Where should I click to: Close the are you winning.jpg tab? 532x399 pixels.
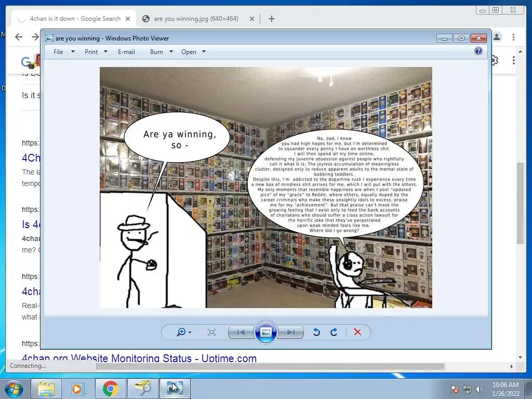pos(252,19)
